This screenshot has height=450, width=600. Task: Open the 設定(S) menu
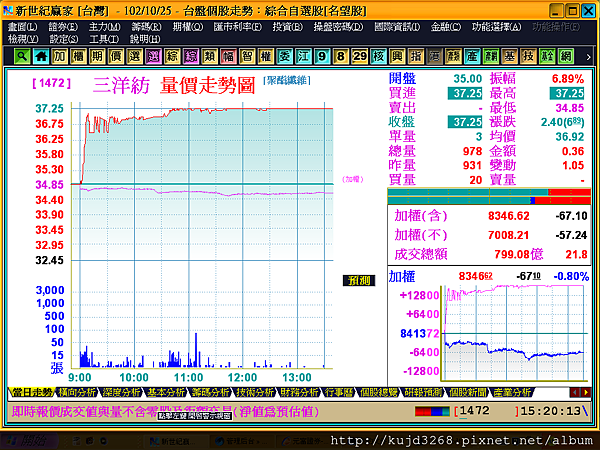pos(64,39)
